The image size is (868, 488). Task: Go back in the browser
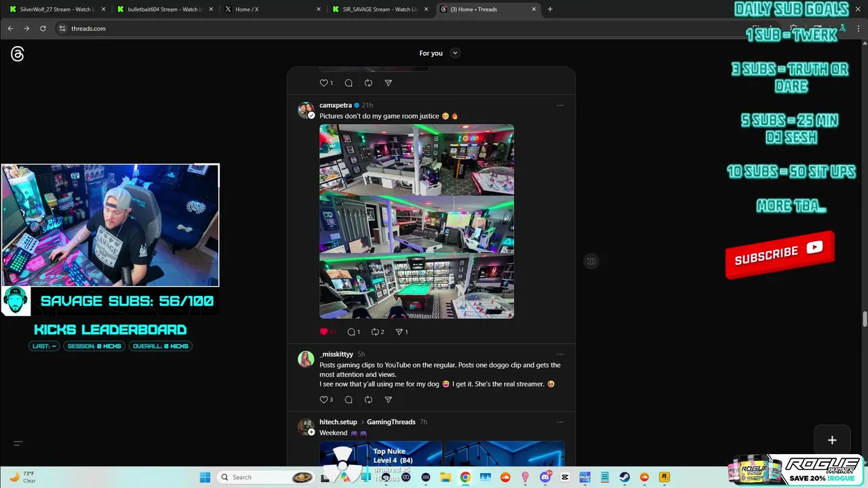click(x=10, y=28)
